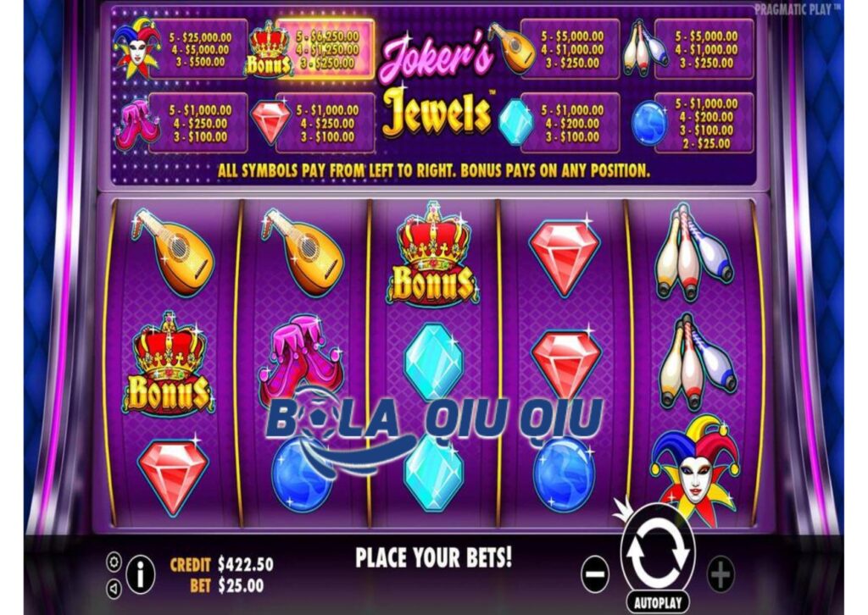Select the juggling pins atop reel five
Viewport: 868px width, 615px height.
click(x=694, y=252)
